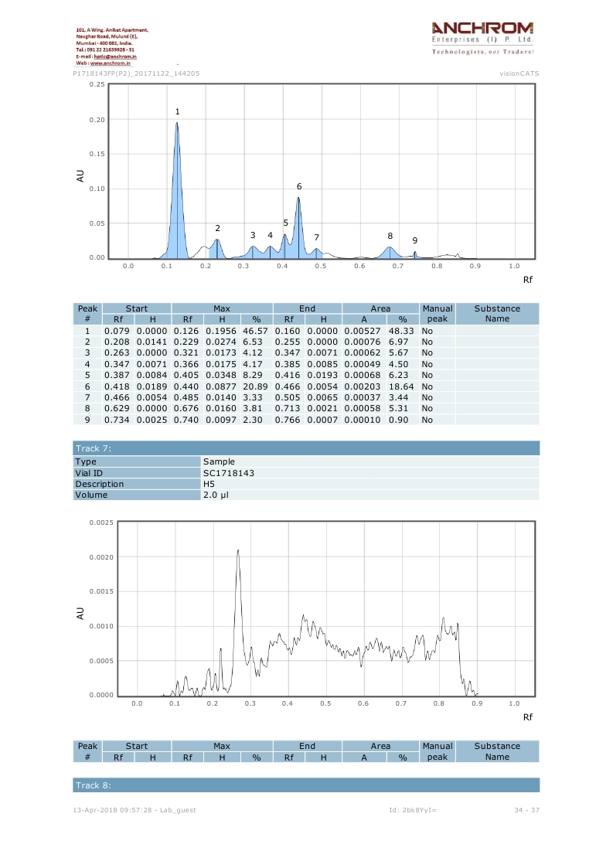Screen dimensions: 613x868
Task: Click the Anchrom company logo
Action: tap(482, 32)
